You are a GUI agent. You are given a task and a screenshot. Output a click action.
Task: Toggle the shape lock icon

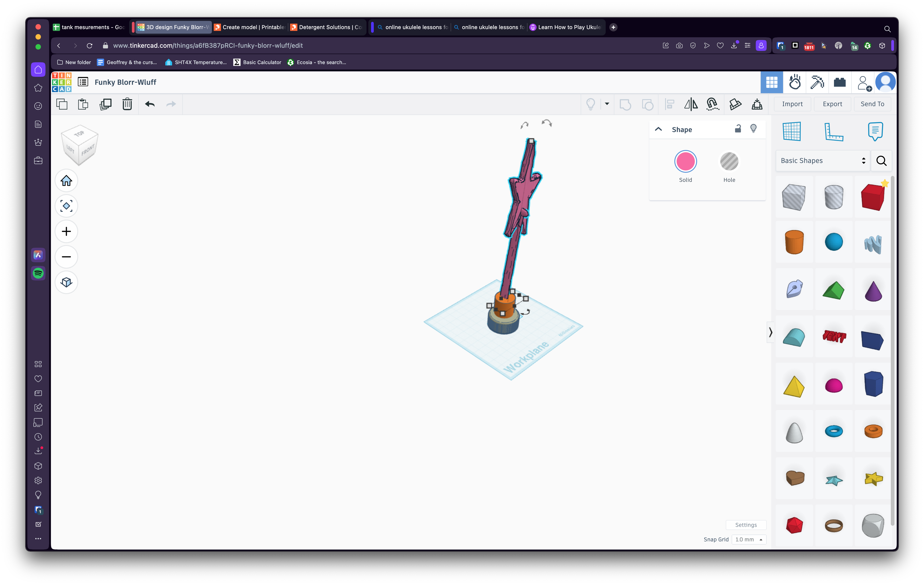pos(738,129)
